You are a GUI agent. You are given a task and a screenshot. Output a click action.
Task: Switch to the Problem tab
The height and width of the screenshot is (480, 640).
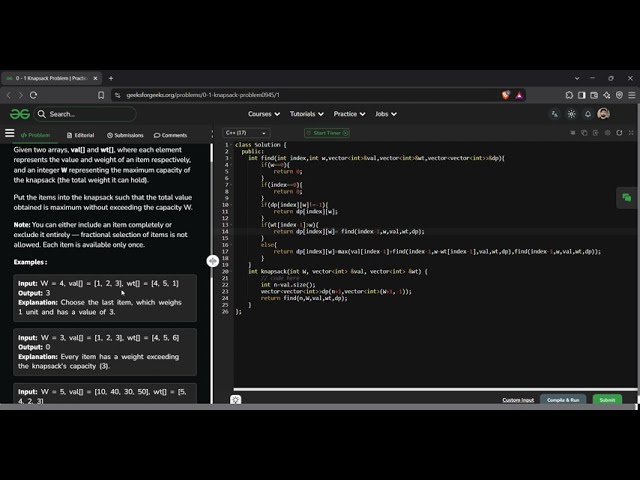coord(36,135)
